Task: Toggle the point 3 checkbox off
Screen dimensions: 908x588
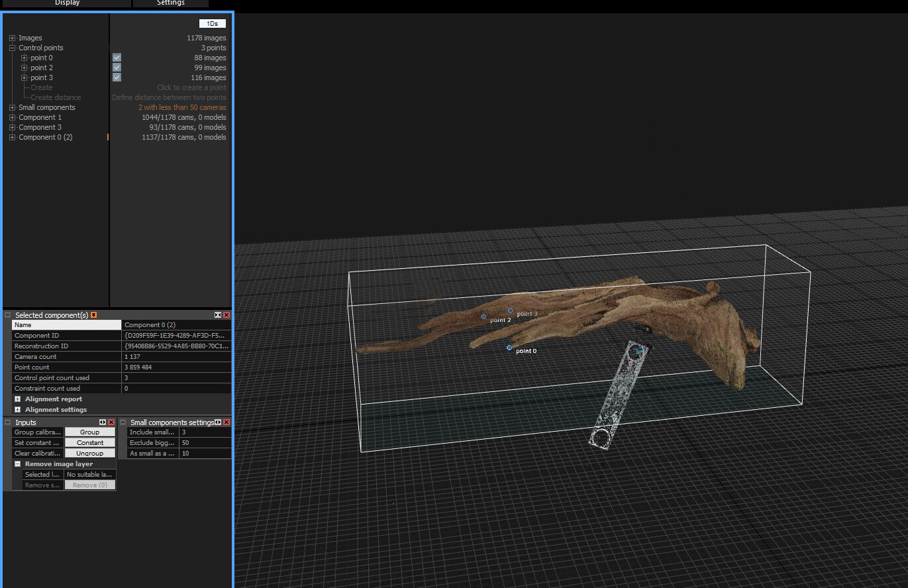Action: tap(117, 77)
